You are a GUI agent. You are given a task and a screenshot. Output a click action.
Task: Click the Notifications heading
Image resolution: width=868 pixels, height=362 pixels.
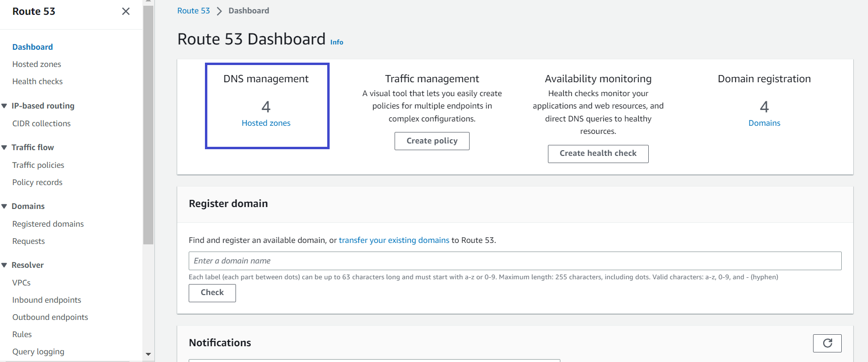(x=220, y=343)
